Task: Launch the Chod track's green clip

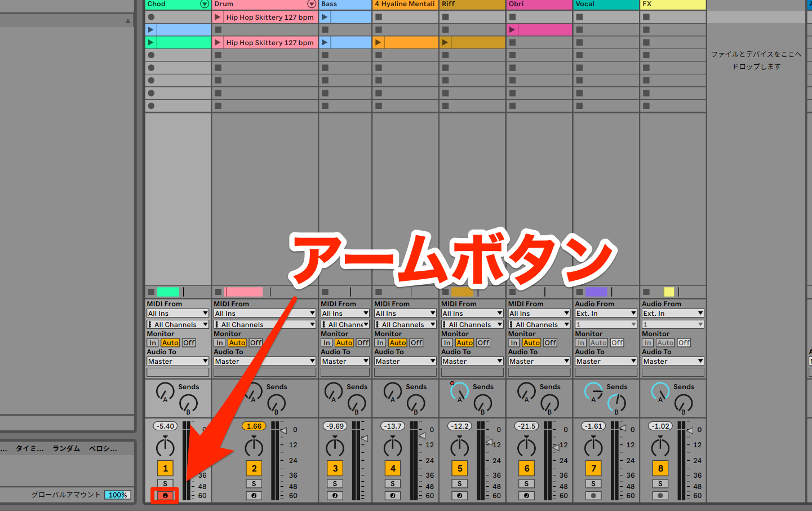Action: (x=150, y=42)
